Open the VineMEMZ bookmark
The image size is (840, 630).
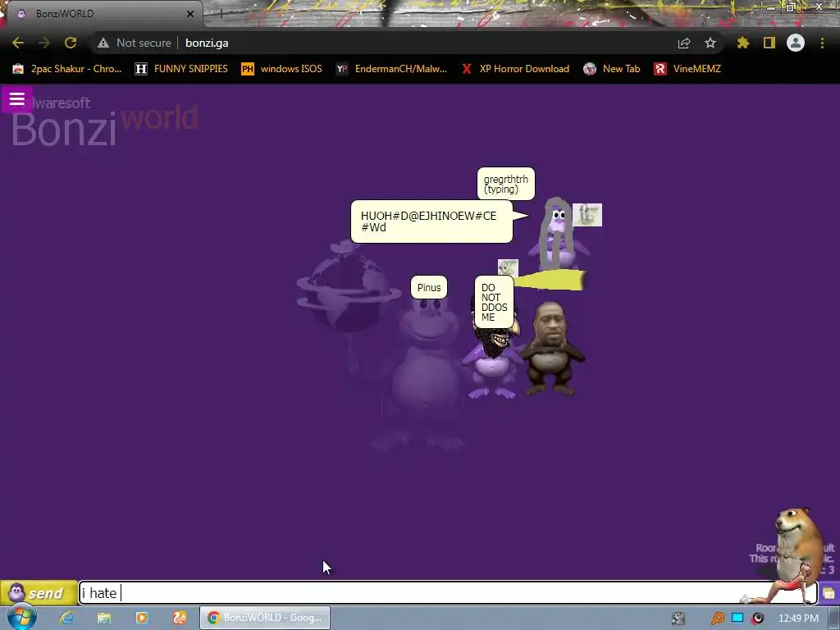(x=687, y=69)
